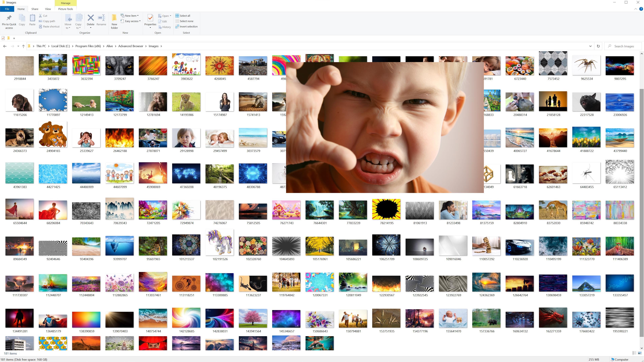This screenshot has height=362, width=644.
Task: Click the Rename icon in Organize group
Action: click(x=101, y=18)
